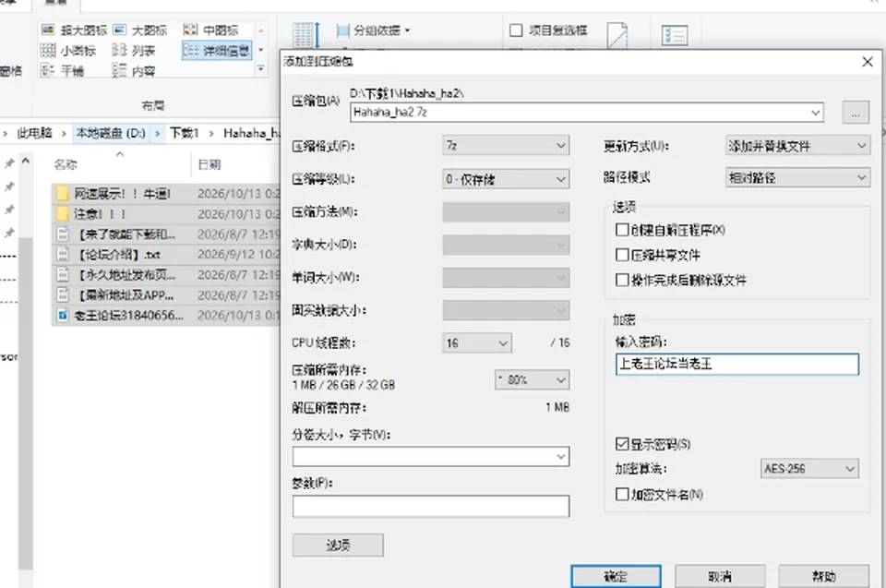Click the 选项 button below parameters

[338, 545]
